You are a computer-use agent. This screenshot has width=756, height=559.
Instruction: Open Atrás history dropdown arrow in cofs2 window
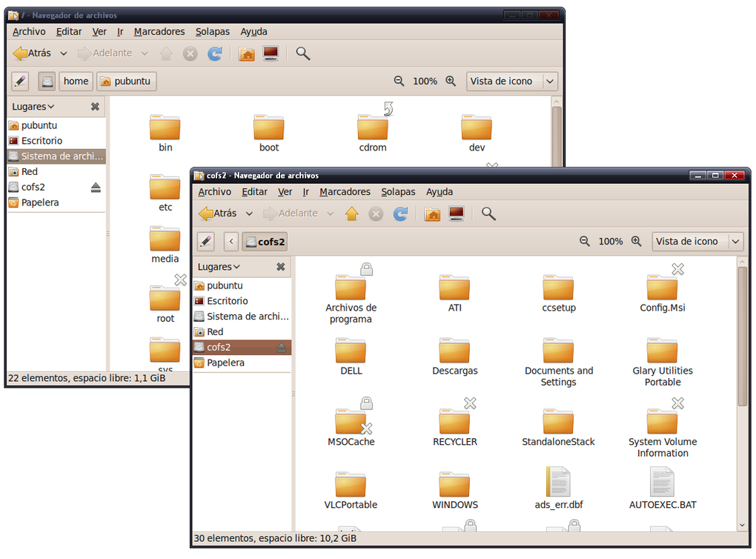coord(249,214)
